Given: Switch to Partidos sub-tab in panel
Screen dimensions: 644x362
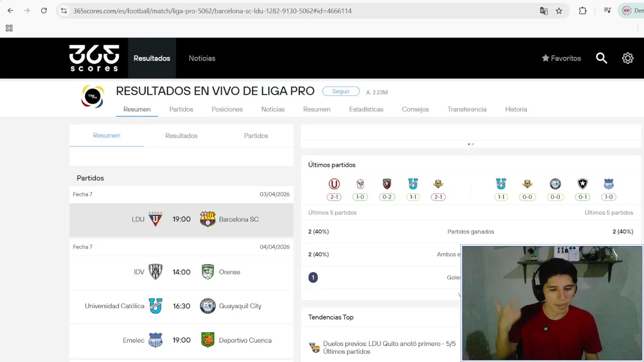Looking at the screenshot, I should coord(256,136).
